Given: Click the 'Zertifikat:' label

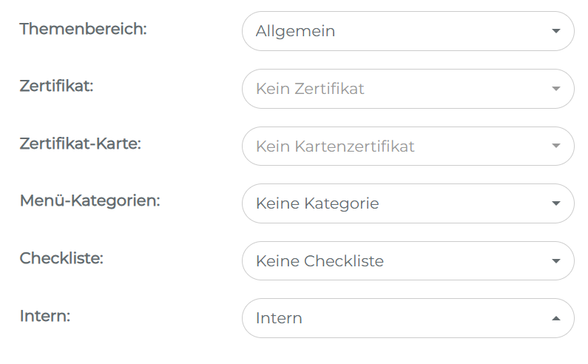Looking at the screenshot, I should [x=56, y=86].
